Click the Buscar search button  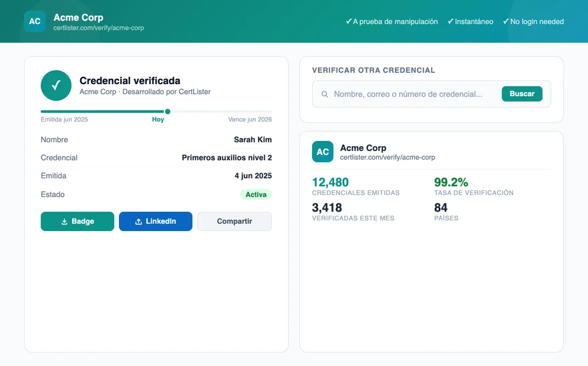[522, 94]
